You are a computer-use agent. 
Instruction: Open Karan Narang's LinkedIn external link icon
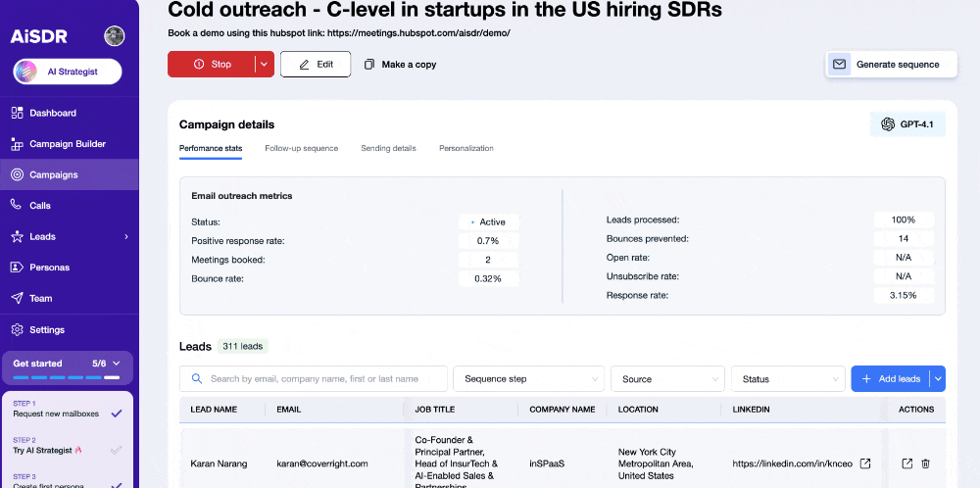pyautogui.click(x=864, y=464)
